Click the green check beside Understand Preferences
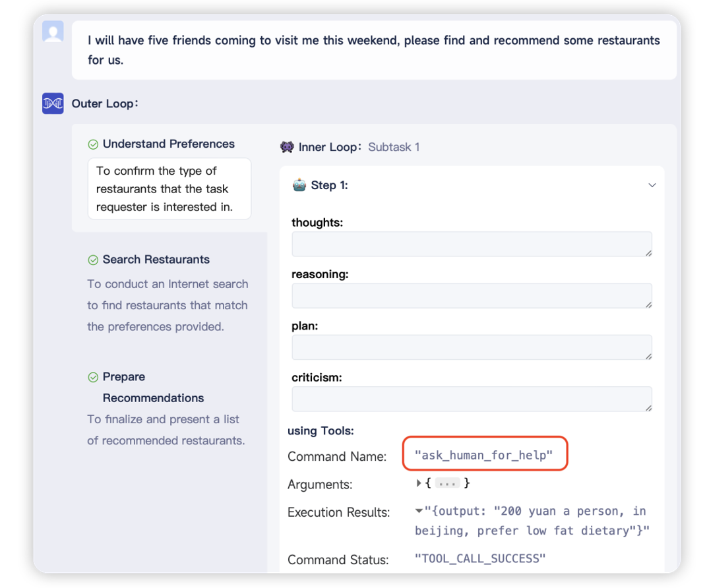Screen dimensions: 707x588 93,144
